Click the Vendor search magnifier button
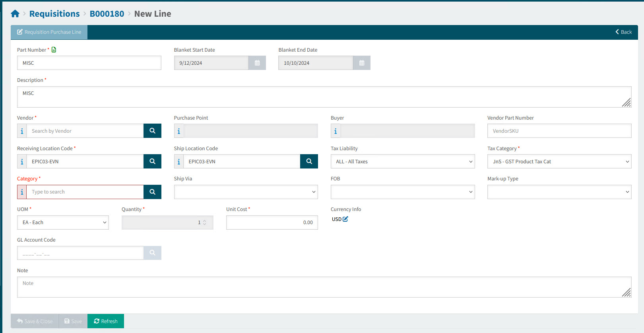This screenshot has width=644, height=333. tap(152, 131)
